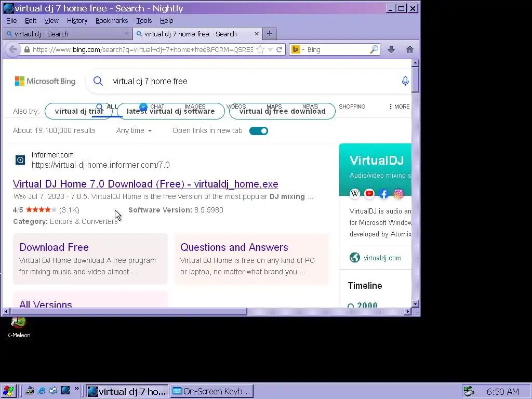
Task: Select the 'virtual dj trial' suggestion
Action: 79,111
